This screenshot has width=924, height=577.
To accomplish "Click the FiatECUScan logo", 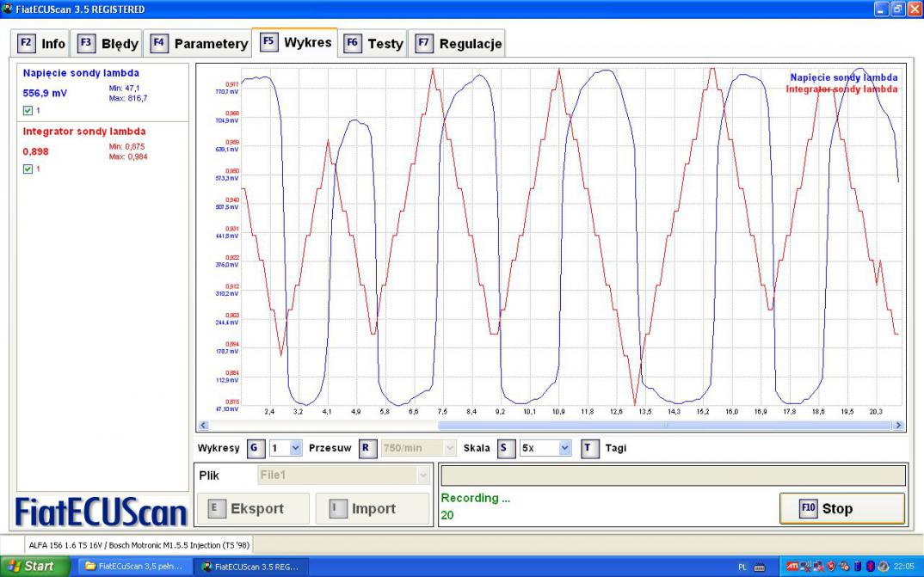I will click(102, 513).
